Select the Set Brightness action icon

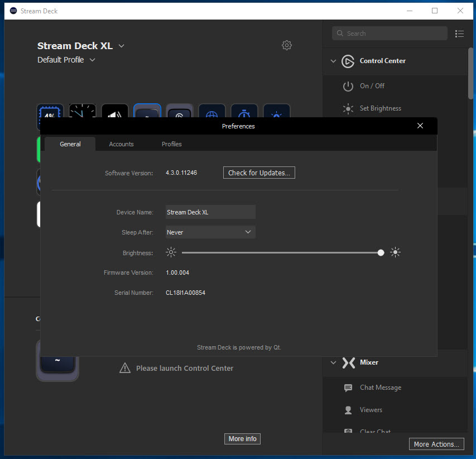click(x=348, y=108)
